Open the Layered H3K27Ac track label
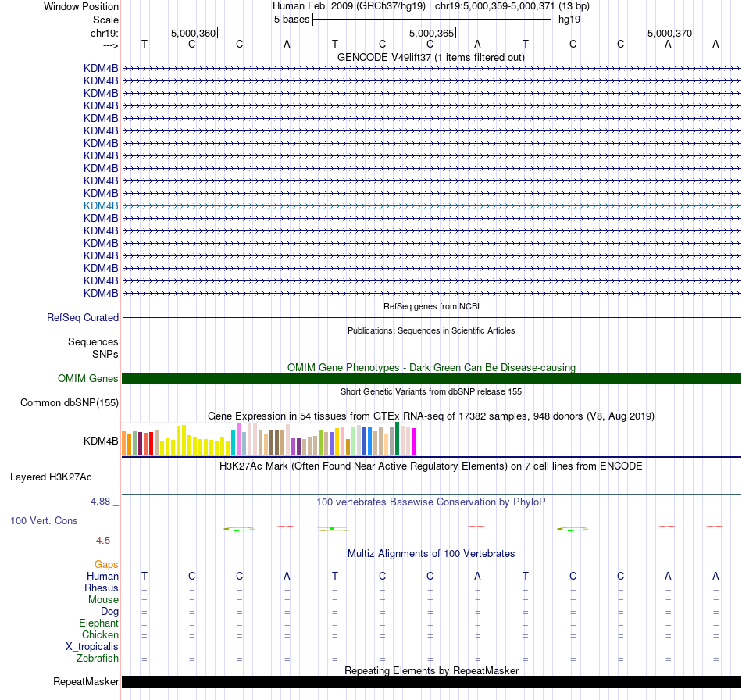The height and width of the screenshot is (700, 742). (x=51, y=477)
